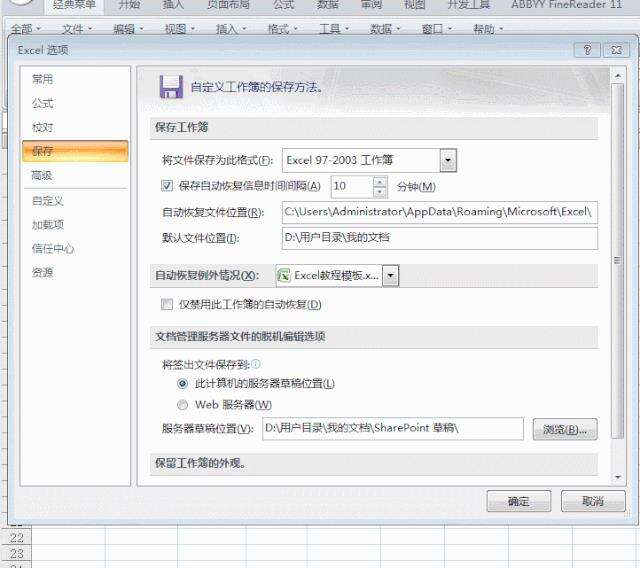Click the dialog scrollbar up arrow

click(618, 76)
